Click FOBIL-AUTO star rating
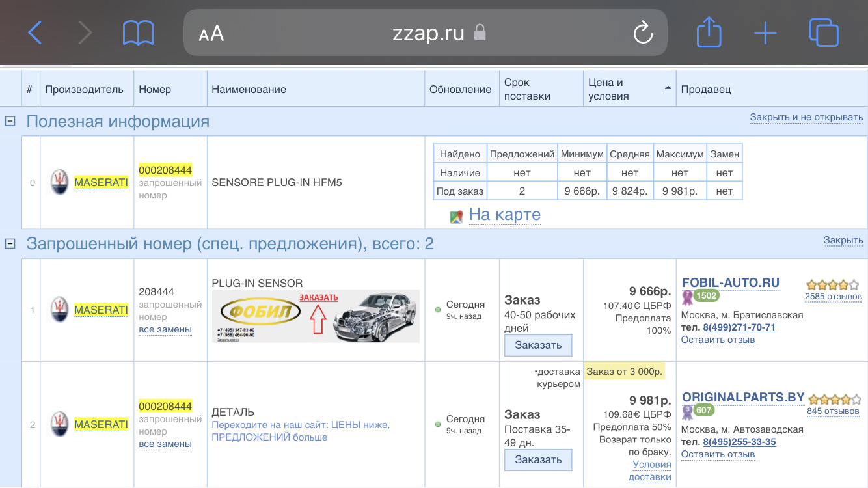 832,284
